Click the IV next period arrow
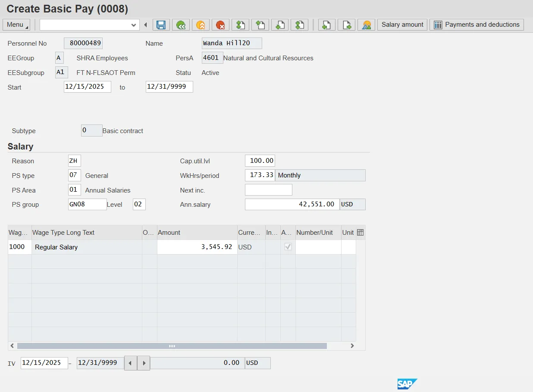The width and height of the screenshot is (533, 392). click(x=144, y=363)
